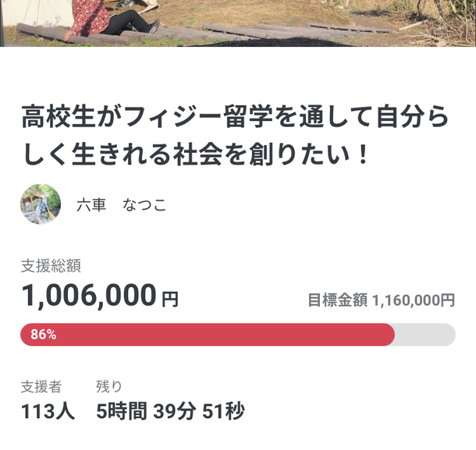Click the 86% progress label

(x=43, y=335)
